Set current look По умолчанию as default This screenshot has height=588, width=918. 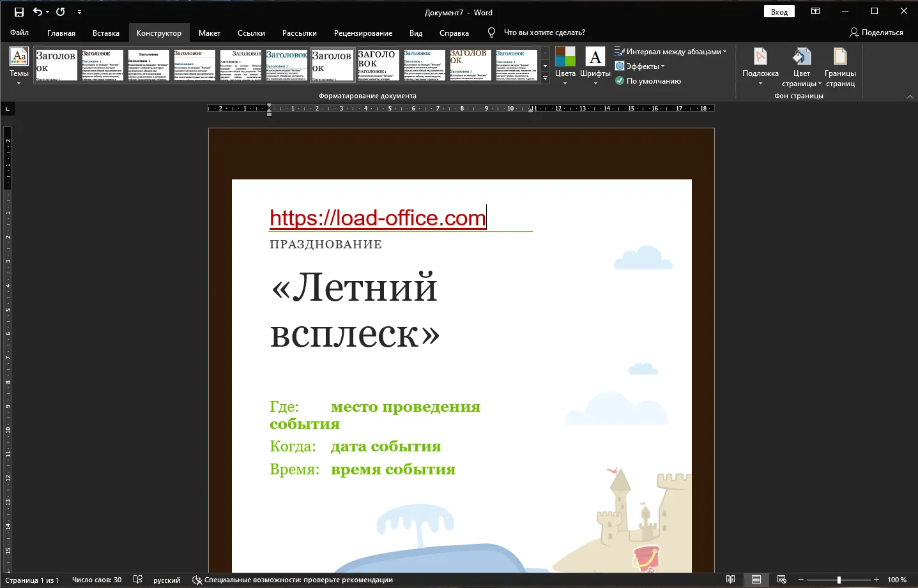[x=648, y=81]
